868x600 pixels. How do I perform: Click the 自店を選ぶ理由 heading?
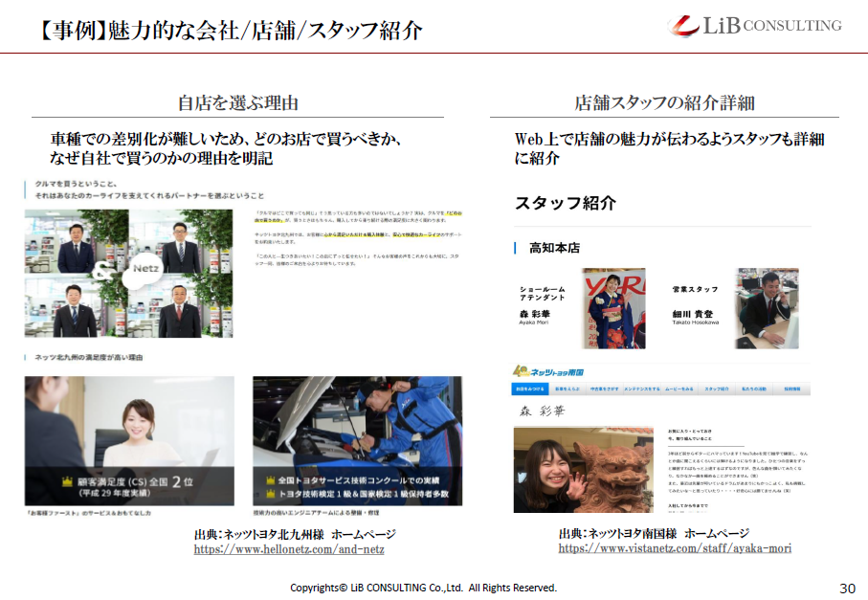point(238,103)
